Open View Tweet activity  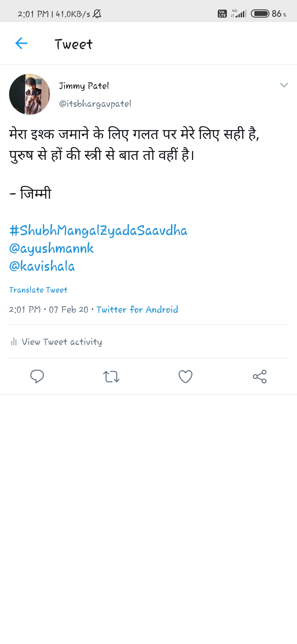[62, 342]
